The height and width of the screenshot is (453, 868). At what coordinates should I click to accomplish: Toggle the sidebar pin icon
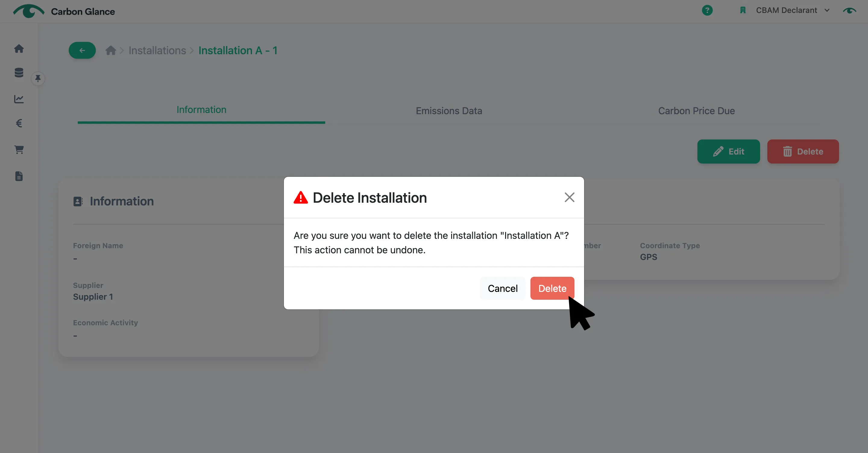coord(38,79)
